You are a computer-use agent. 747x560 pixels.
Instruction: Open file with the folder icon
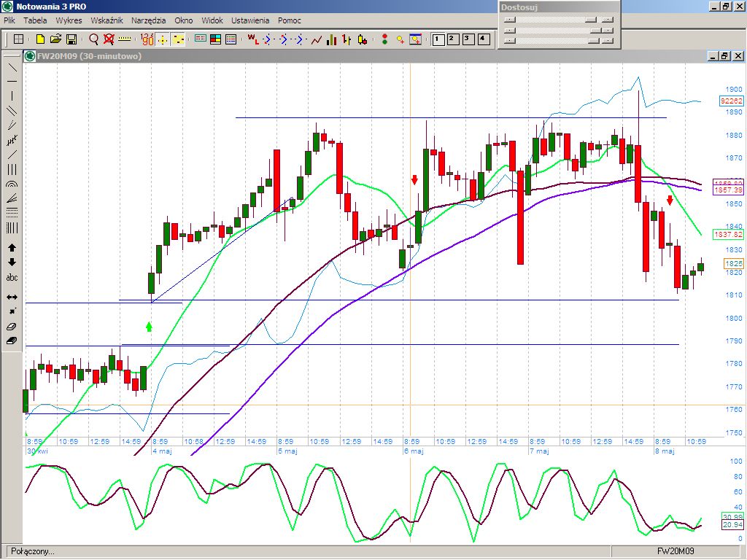pyautogui.click(x=55, y=39)
